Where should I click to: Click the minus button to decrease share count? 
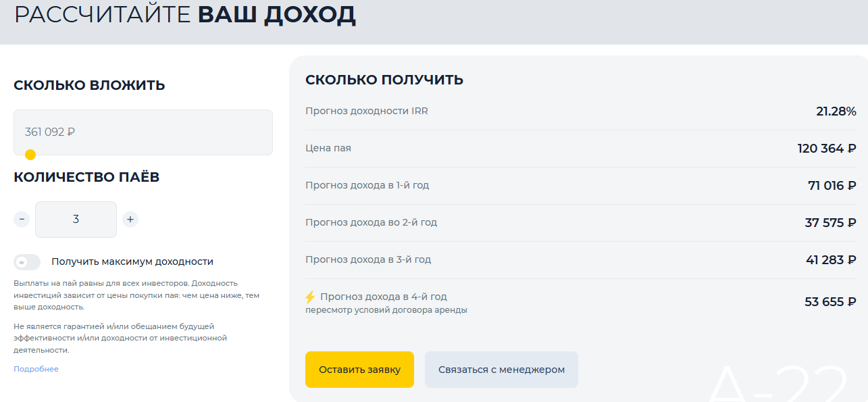[x=22, y=220]
